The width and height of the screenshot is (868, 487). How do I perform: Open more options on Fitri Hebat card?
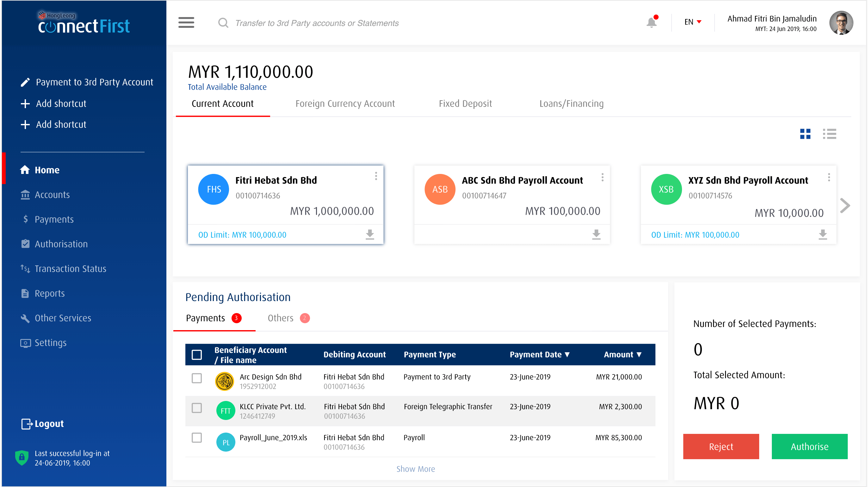point(376,176)
